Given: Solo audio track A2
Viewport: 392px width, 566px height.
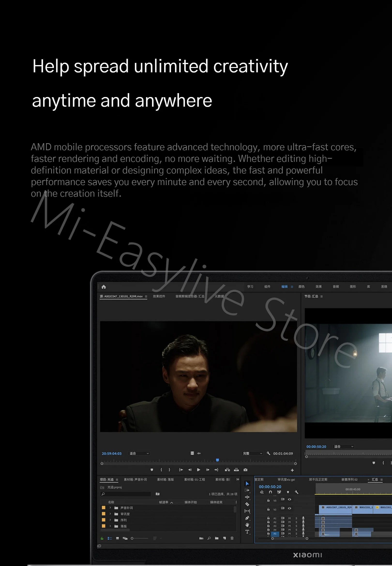Looking at the screenshot, I should (296, 522).
